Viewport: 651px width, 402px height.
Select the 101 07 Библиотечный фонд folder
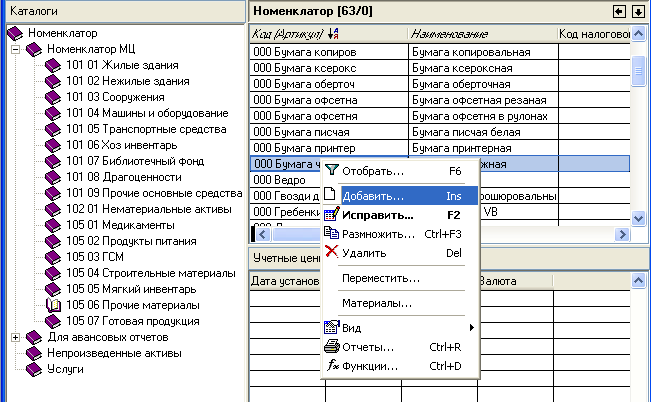(135, 161)
